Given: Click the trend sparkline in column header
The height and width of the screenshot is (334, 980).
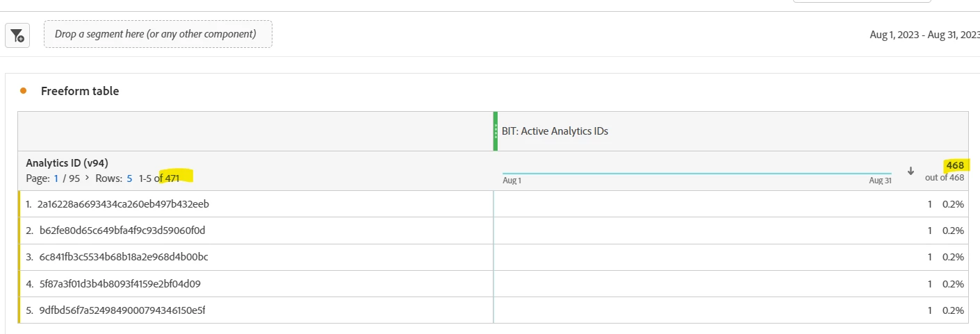Looking at the screenshot, I should (x=697, y=173).
